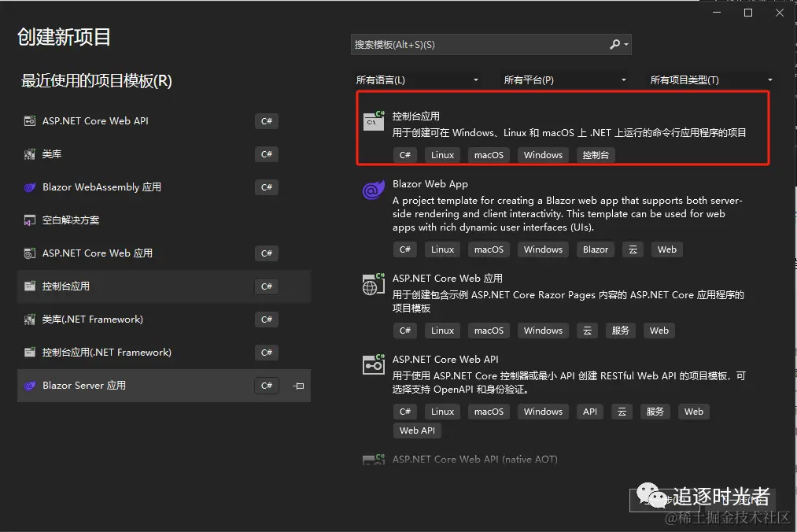Image resolution: width=797 pixels, height=532 pixels.
Task: Select 控制台应用(.NET Framework) recent template
Action: coord(164,353)
